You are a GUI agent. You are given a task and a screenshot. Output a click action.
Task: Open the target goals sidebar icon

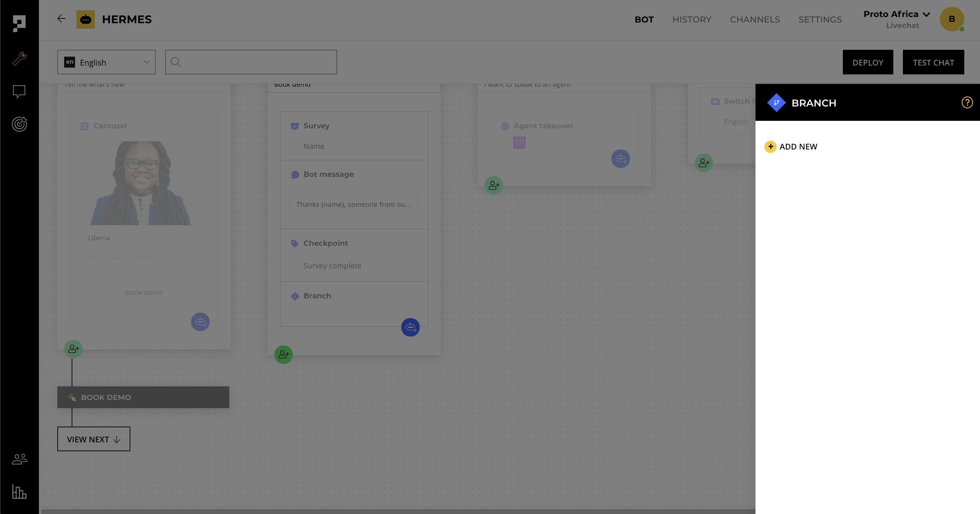click(19, 124)
